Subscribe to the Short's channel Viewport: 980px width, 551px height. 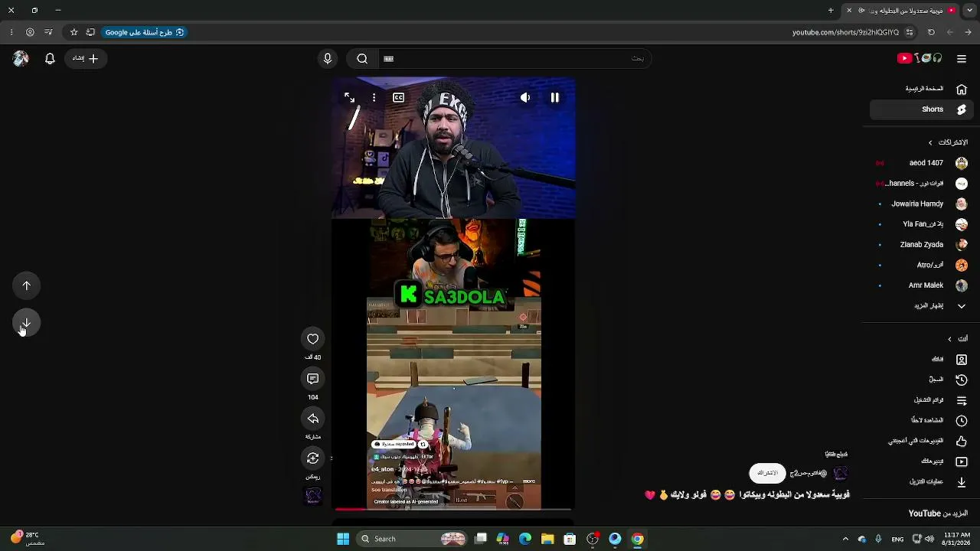click(767, 473)
